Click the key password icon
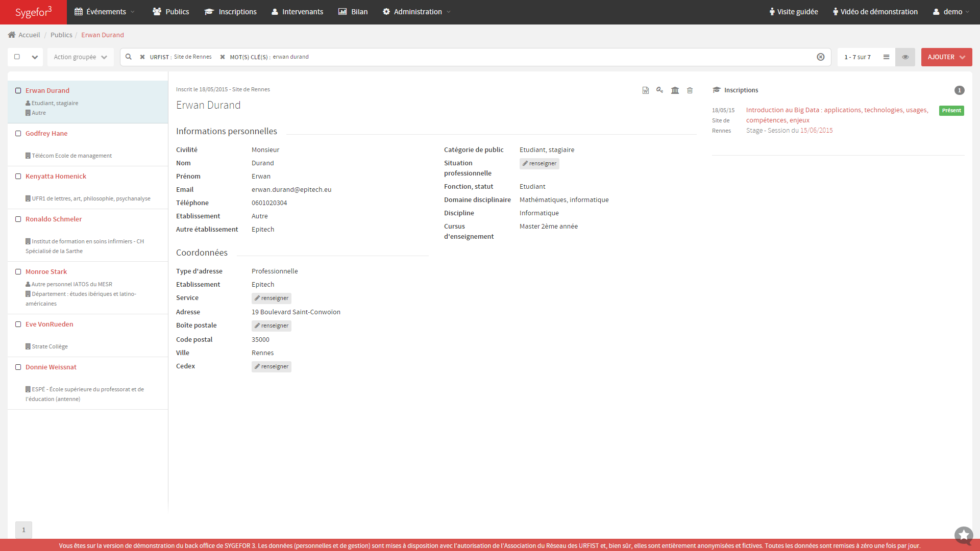 point(660,90)
